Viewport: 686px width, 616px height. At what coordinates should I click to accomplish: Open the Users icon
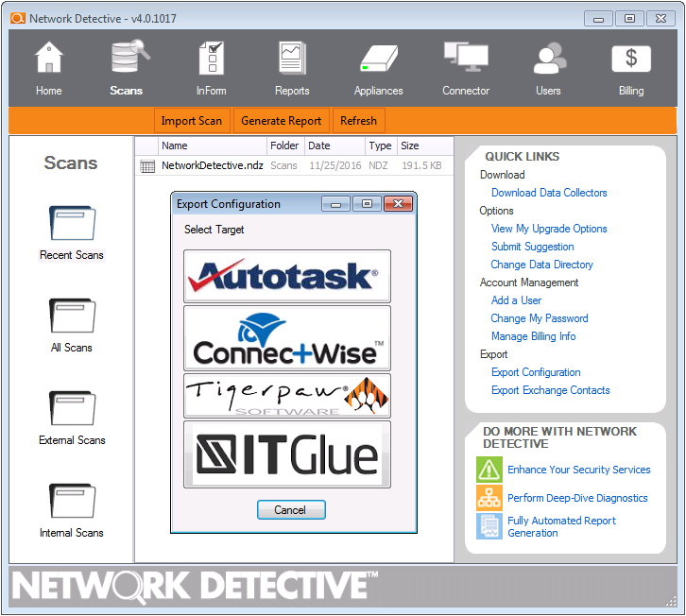click(x=549, y=58)
